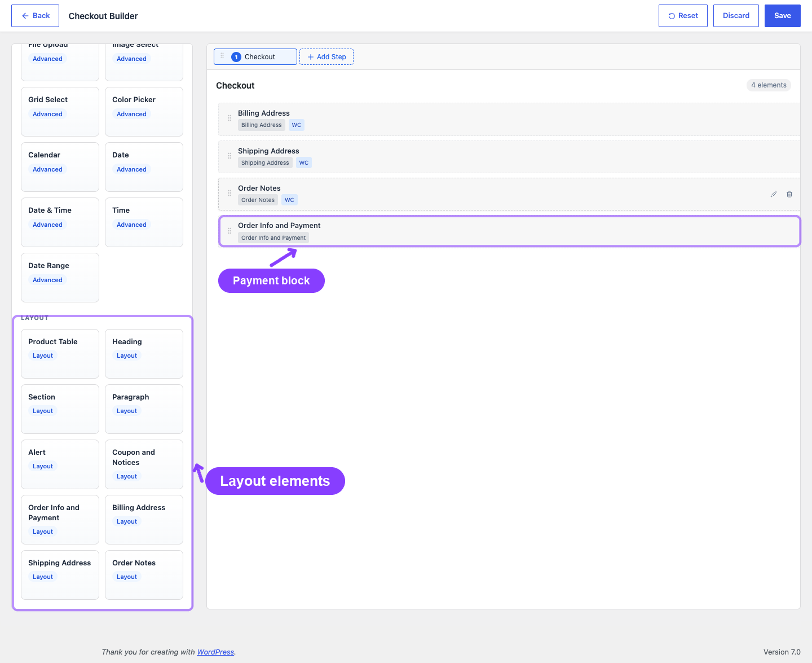Click the step number 1 badge
Image resolution: width=812 pixels, height=663 pixels.
236,57
